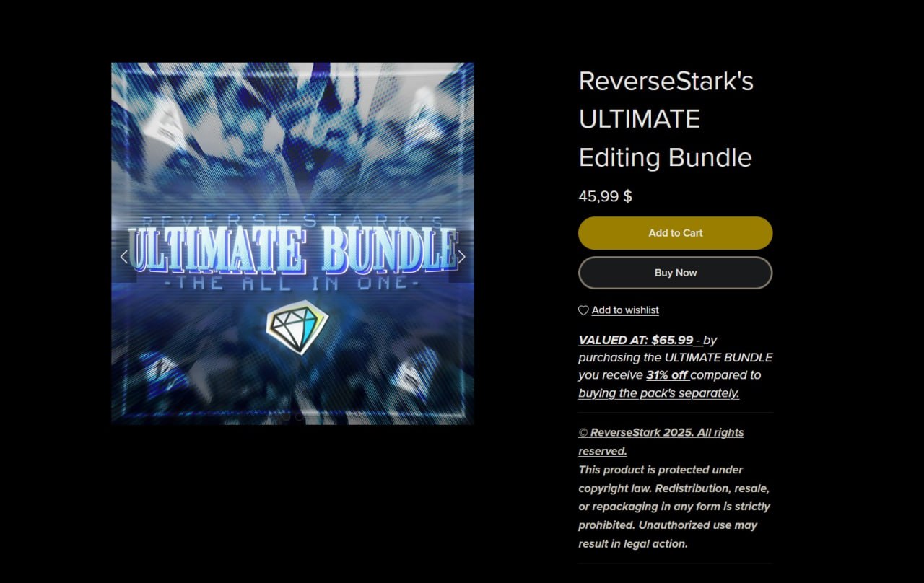Click the underlined 31% off text
Viewport: 924px width, 583px height.
tap(667, 375)
